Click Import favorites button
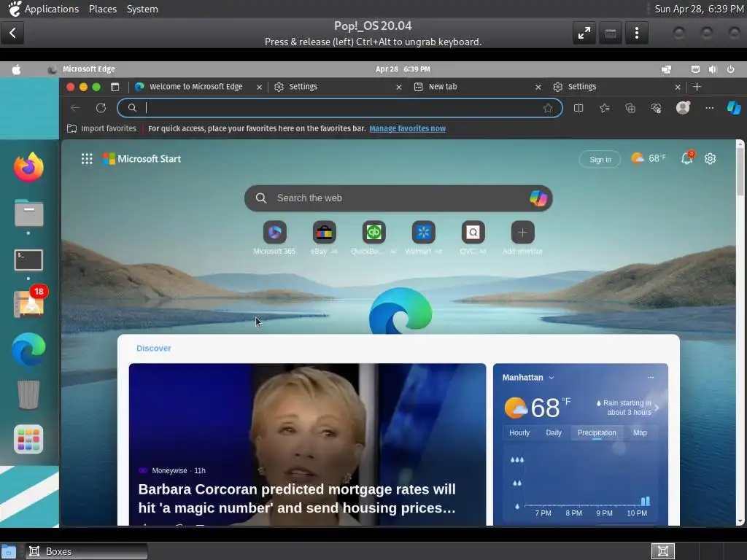 101,128
